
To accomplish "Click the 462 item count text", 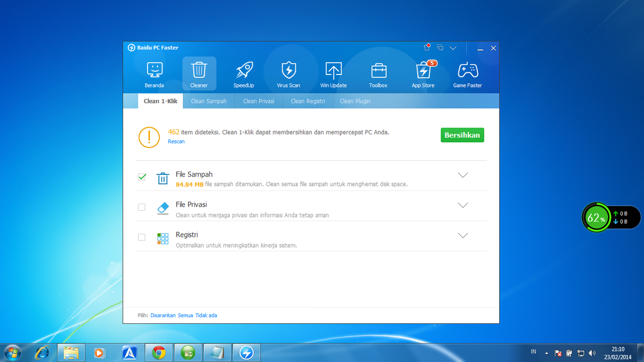I will (x=174, y=132).
